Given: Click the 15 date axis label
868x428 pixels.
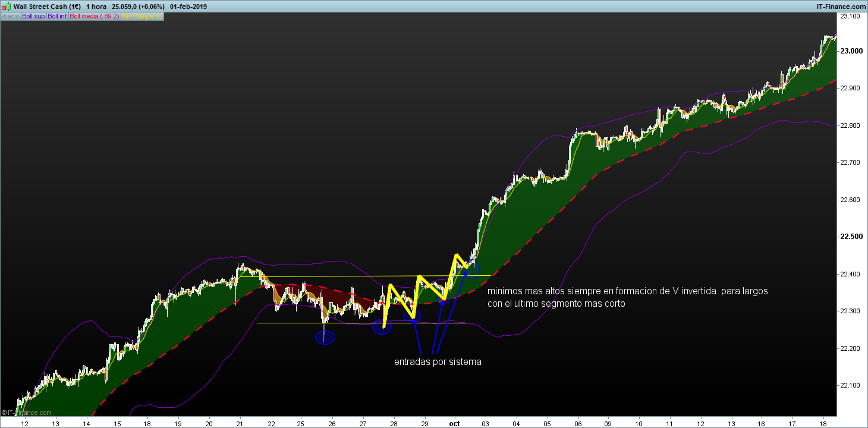Looking at the screenshot, I should [117, 423].
